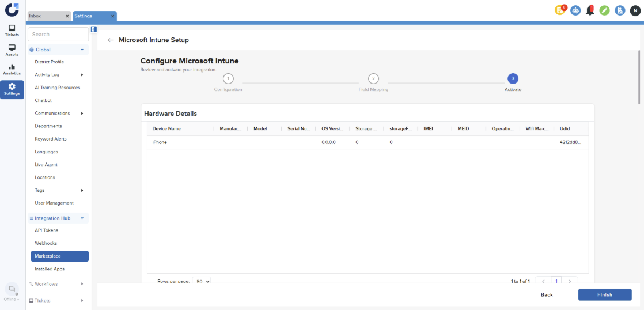Click the back arrow beside Microsoft Intune Setup
Image resolution: width=644 pixels, height=310 pixels.
pos(111,40)
